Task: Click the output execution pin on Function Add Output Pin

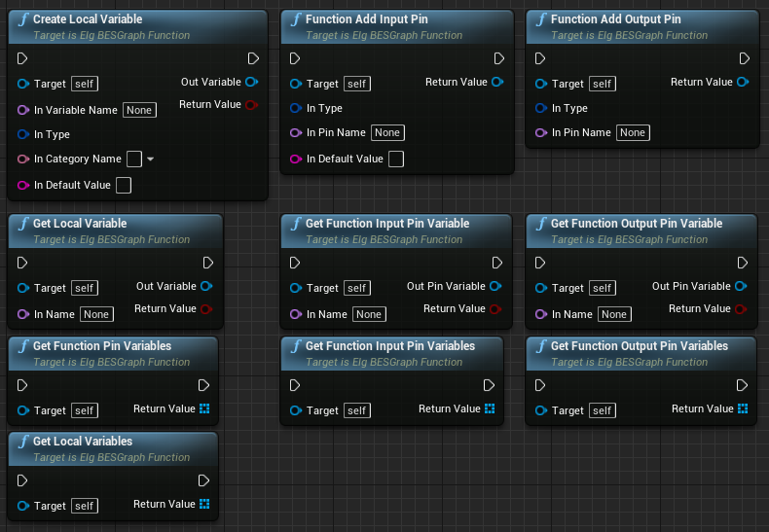Action: click(x=744, y=58)
